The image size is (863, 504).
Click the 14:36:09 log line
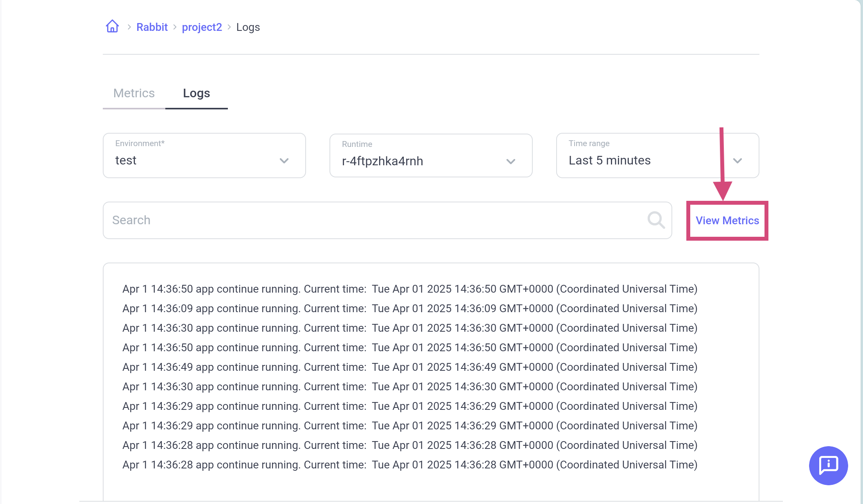[x=410, y=308]
